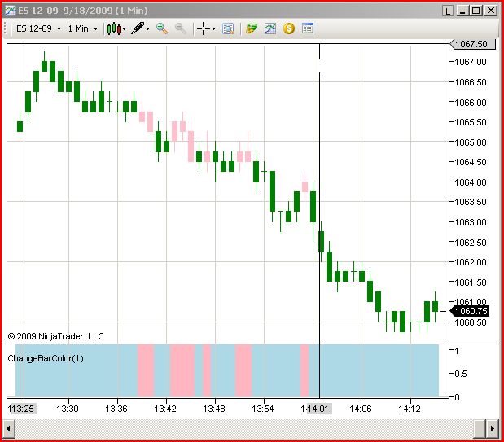Click the 1060.75 current price marker
Viewport: 504px width, 442px height.
point(470,311)
